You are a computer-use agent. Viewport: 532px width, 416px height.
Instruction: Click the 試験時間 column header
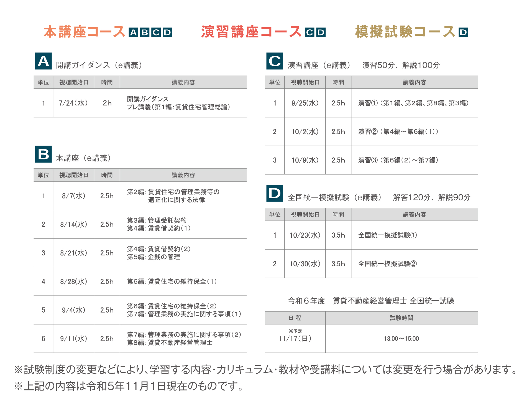point(402,318)
